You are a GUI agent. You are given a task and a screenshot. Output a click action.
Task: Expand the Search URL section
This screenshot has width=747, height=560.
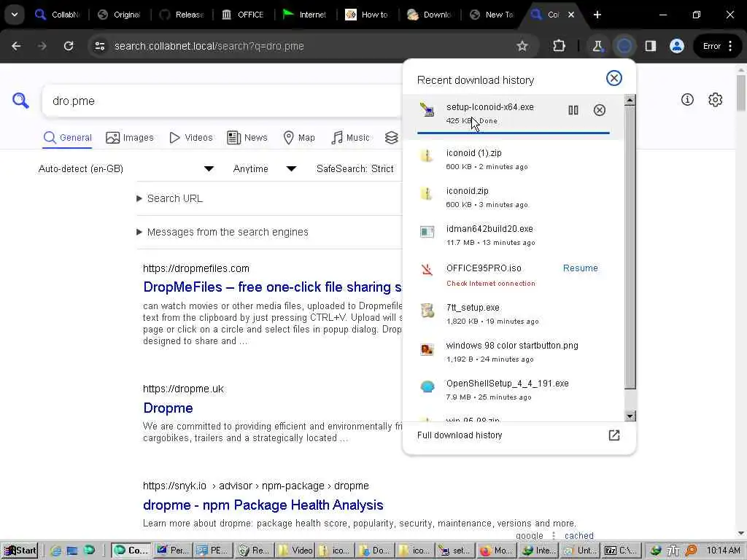(170, 198)
